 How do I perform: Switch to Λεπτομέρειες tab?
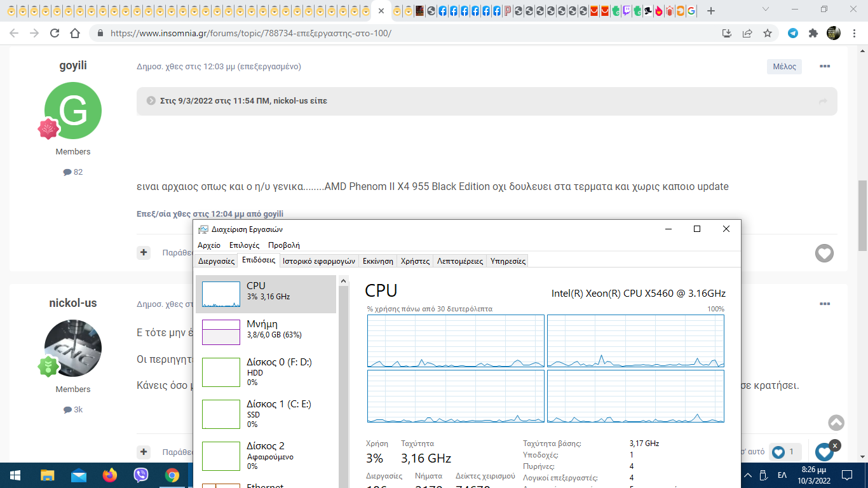pyautogui.click(x=460, y=261)
